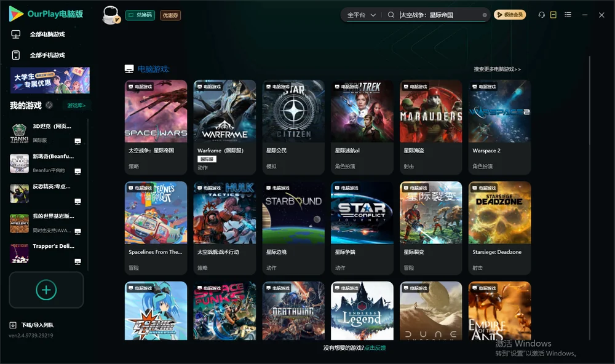Viewport: 615px width, 364px height.
Task: Open the 太空战舰:战术行动 Space Hulk card
Action: pos(224,228)
